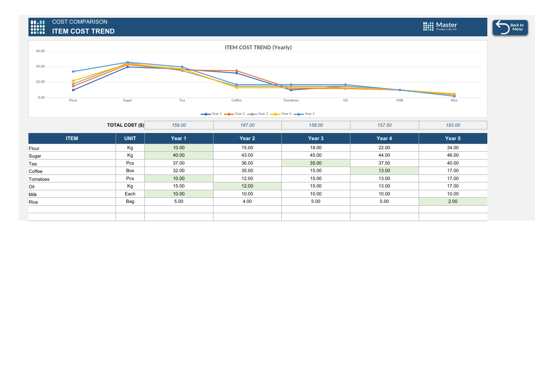Select the Year 5 legend entry
This screenshot has height=392, width=554.
point(304,114)
